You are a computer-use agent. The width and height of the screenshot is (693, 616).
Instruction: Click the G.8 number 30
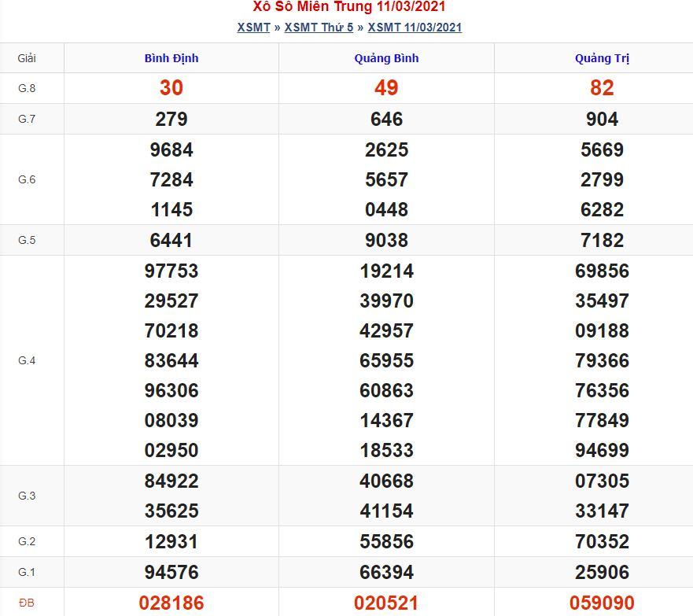pyautogui.click(x=171, y=87)
